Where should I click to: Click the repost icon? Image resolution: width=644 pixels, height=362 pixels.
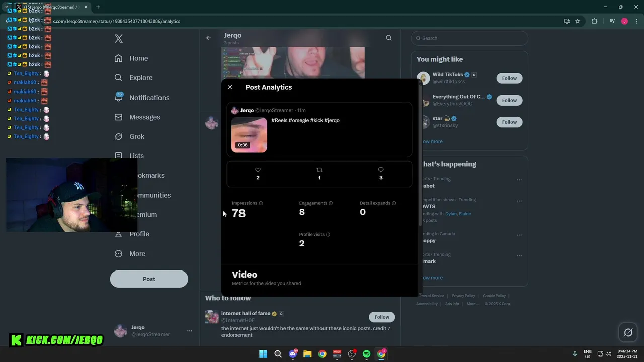pyautogui.click(x=319, y=170)
